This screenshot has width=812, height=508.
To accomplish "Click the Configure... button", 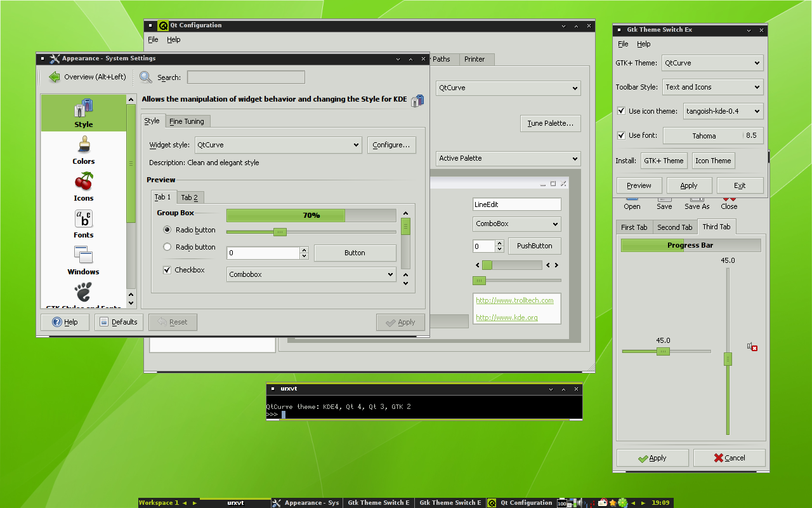I will pyautogui.click(x=391, y=145).
